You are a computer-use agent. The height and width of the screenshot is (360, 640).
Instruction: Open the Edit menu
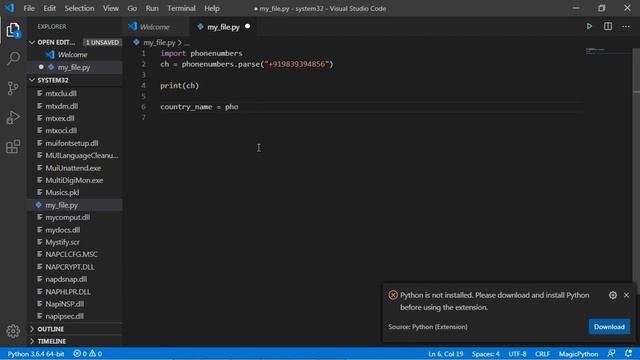49,8
